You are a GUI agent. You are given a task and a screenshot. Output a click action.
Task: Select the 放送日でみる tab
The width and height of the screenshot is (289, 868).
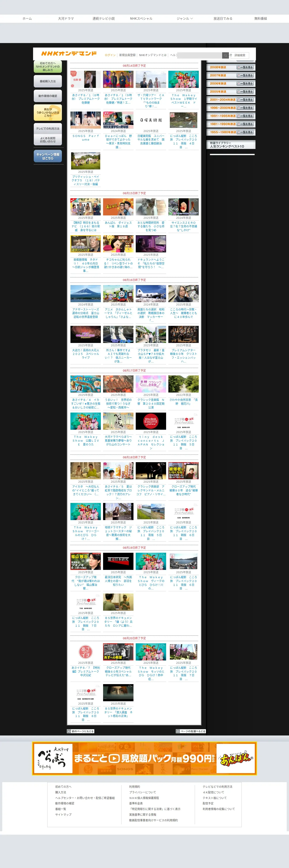pos(223,18)
